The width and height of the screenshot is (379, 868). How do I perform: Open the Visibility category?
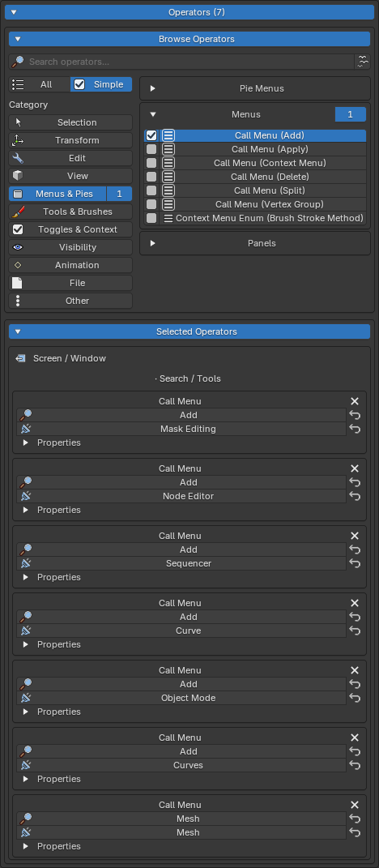click(70, 247)
